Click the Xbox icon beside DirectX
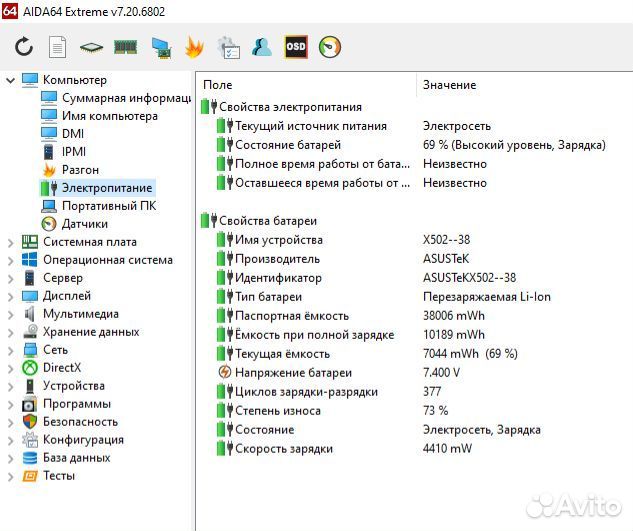 tap(30, 368)
